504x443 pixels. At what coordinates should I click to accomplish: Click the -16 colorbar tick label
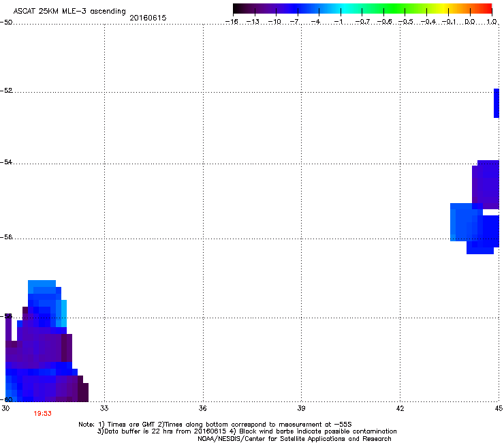[232, 22]
